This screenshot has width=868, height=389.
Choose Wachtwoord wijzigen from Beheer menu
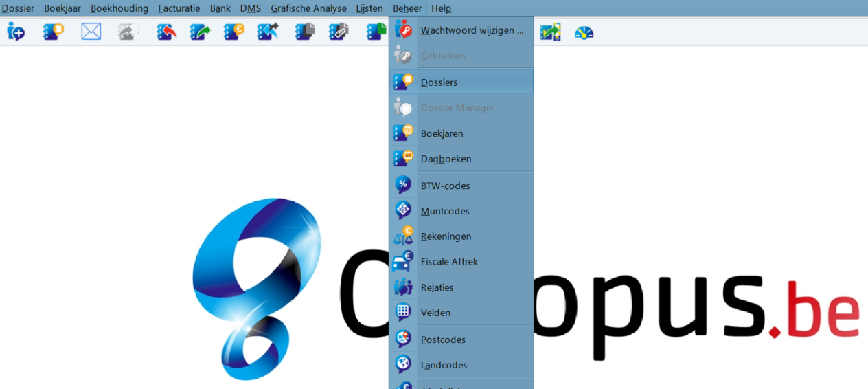[461, 30]
